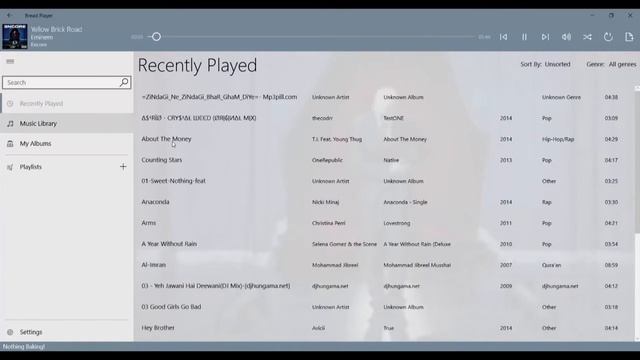Skip to the previous track
The height and width of the screenshot is (360, 640).
pos(503,37)
